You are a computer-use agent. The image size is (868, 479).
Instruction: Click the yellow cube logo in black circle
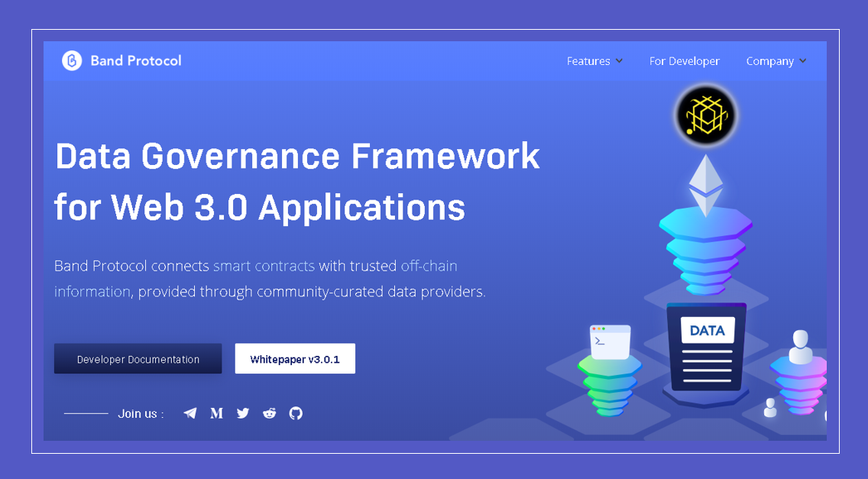tap(706, 116)
